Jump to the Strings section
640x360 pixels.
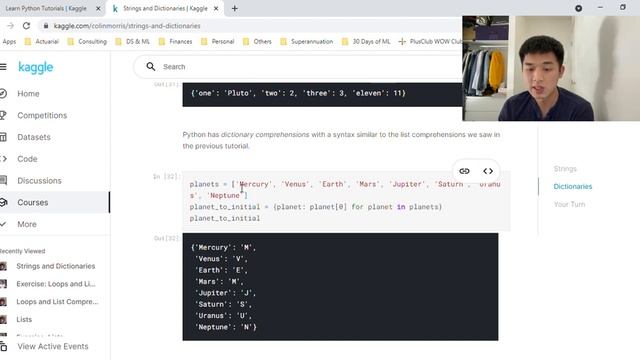pos(565,169)
